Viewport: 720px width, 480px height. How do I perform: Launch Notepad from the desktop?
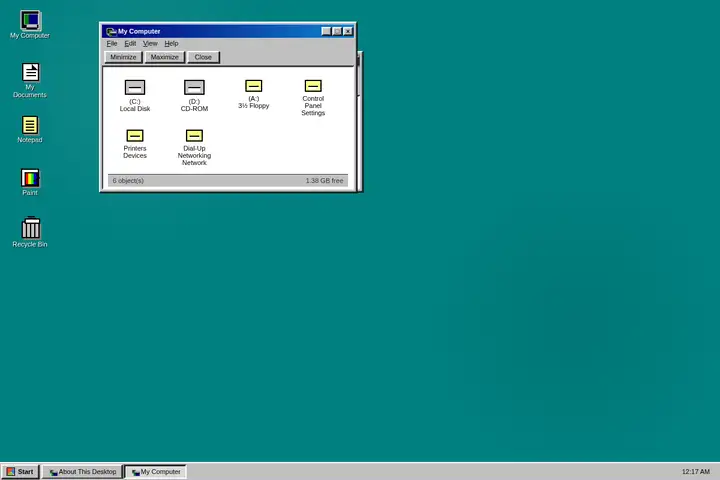(x=30, y=129)
